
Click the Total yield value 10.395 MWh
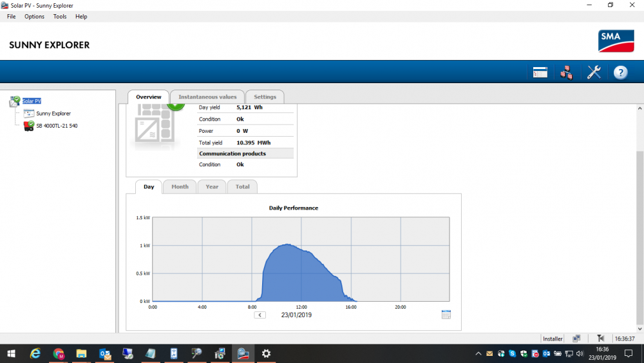(x=253, y=142)
